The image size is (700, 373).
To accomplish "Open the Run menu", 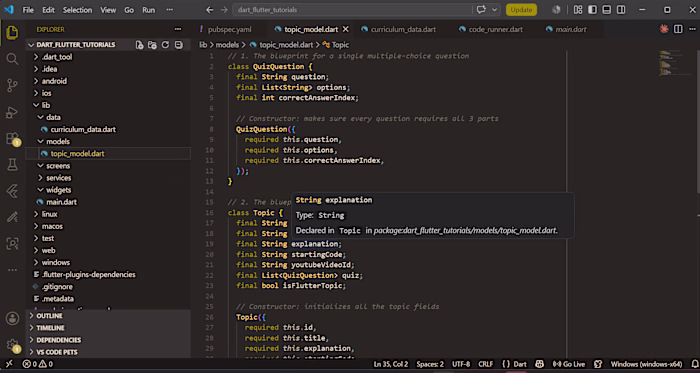I will tap(149, 10).
